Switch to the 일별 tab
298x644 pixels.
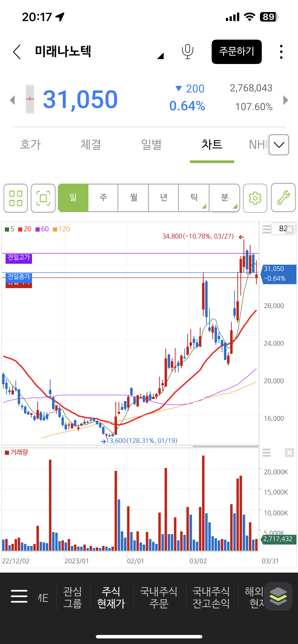(x=151, y=144)
